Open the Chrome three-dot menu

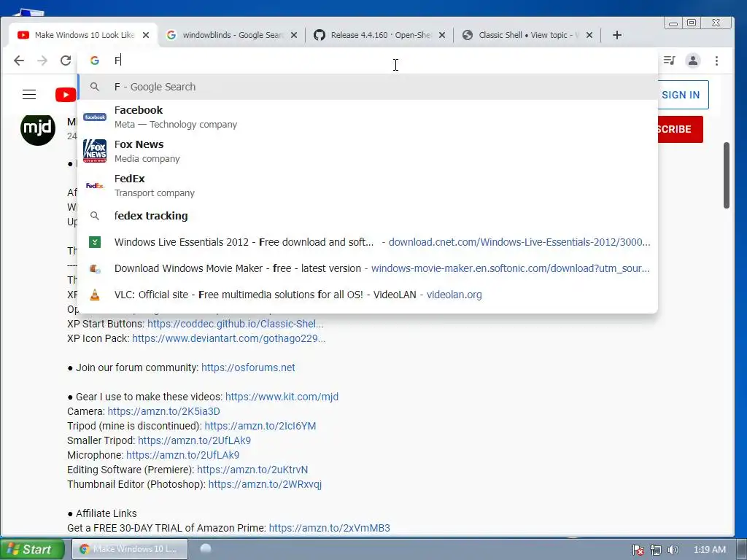coord(716,61)
